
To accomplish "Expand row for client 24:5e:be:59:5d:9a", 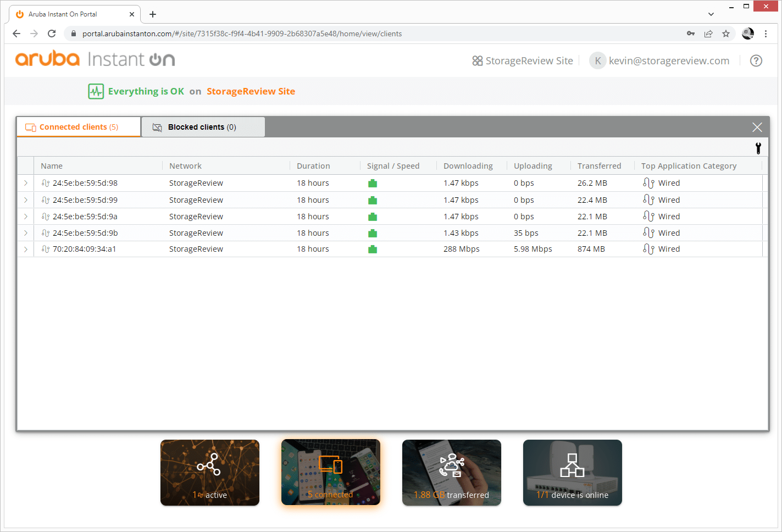I will [x=26, y=217].
